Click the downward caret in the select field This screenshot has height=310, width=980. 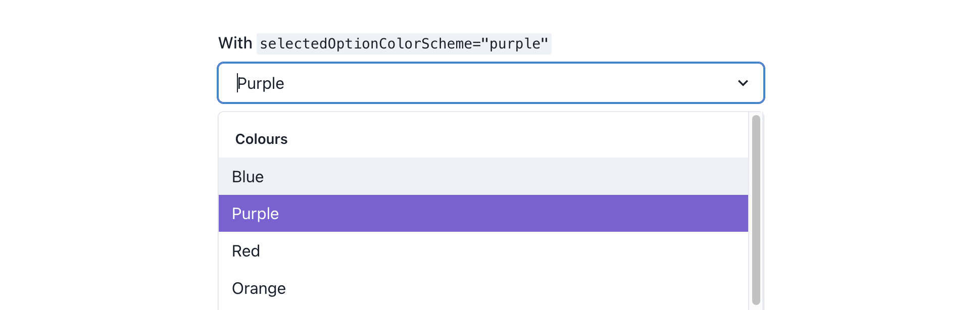point(743,83)
